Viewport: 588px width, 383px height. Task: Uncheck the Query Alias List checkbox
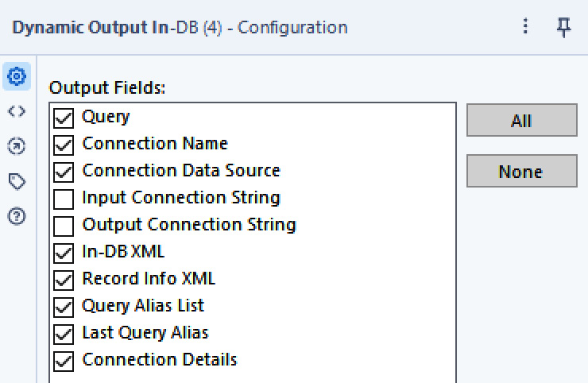(x=64, y=308)
